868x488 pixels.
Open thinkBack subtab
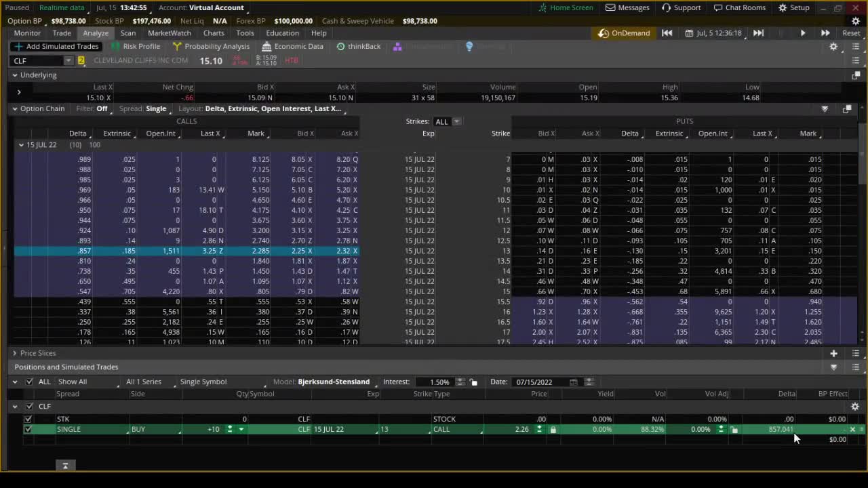tap(358, 46)
